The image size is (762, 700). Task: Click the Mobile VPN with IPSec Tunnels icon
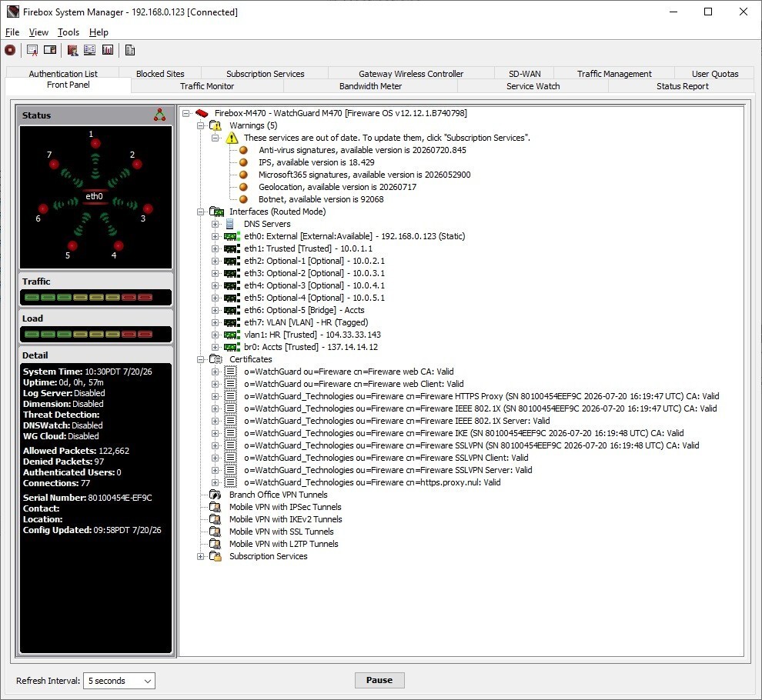click(x=215, y=507)
